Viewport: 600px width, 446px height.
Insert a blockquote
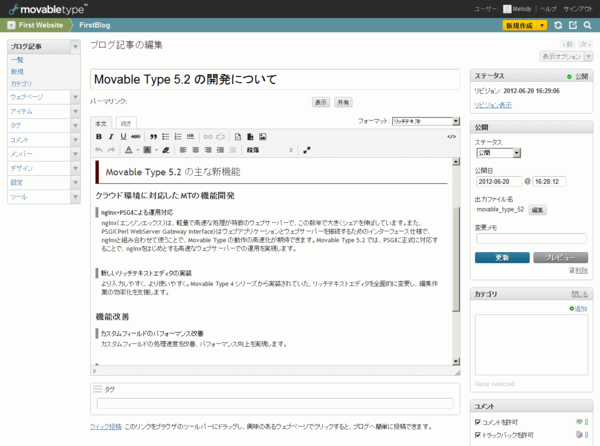click(153, 137)
